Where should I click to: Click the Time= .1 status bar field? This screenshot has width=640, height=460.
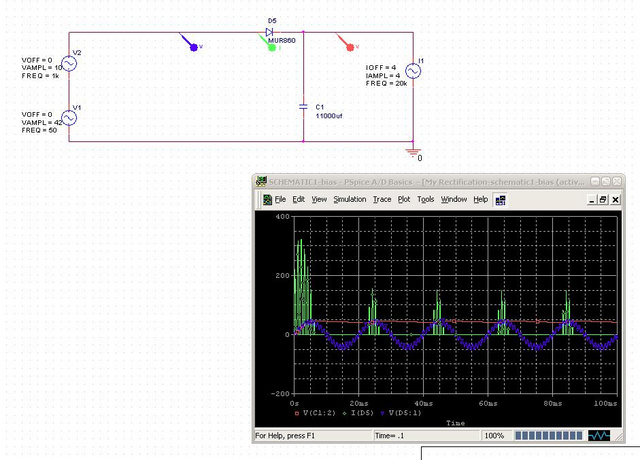click(426, 436)
